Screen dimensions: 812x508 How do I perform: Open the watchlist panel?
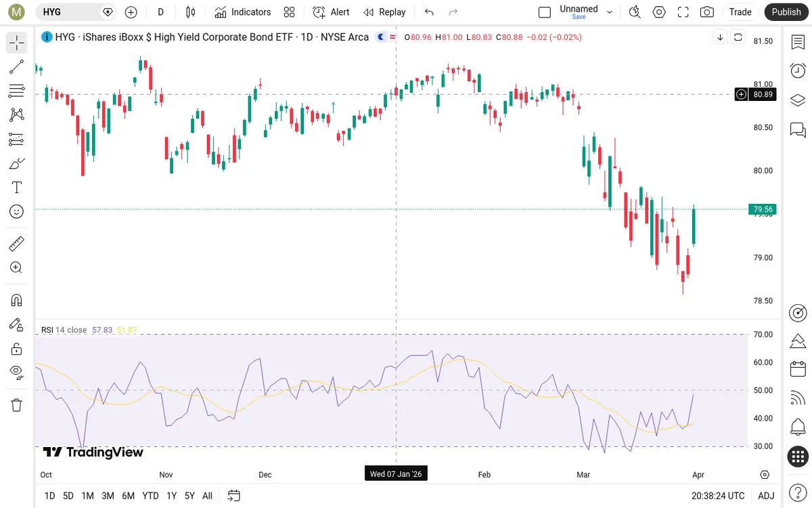(798, 42)
